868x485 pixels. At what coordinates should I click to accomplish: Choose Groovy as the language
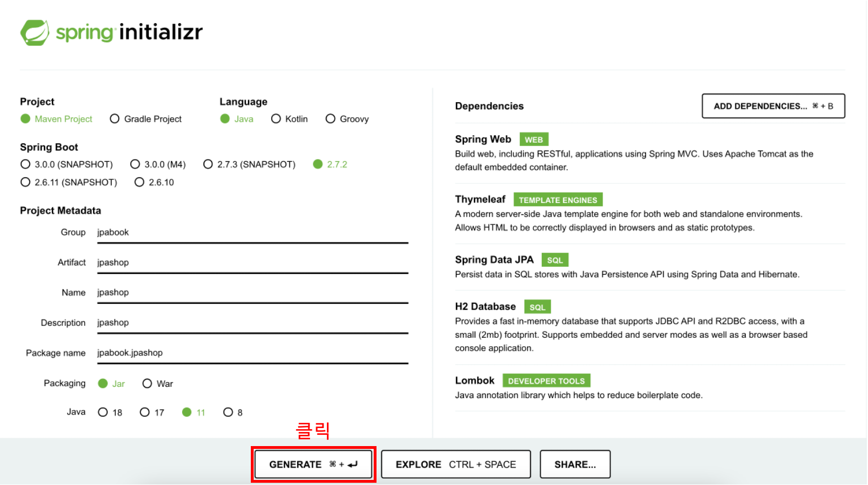coord(330,119)
